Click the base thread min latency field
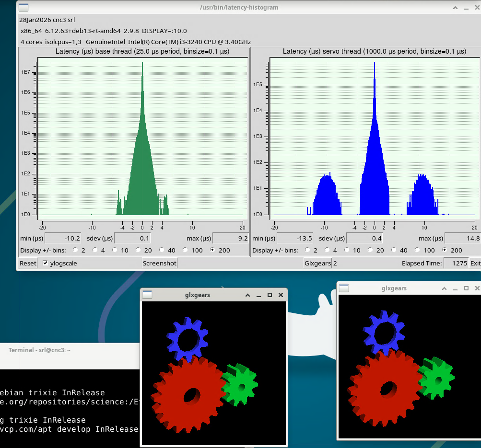Screen dimensions: 481x448 coord(63,238)
